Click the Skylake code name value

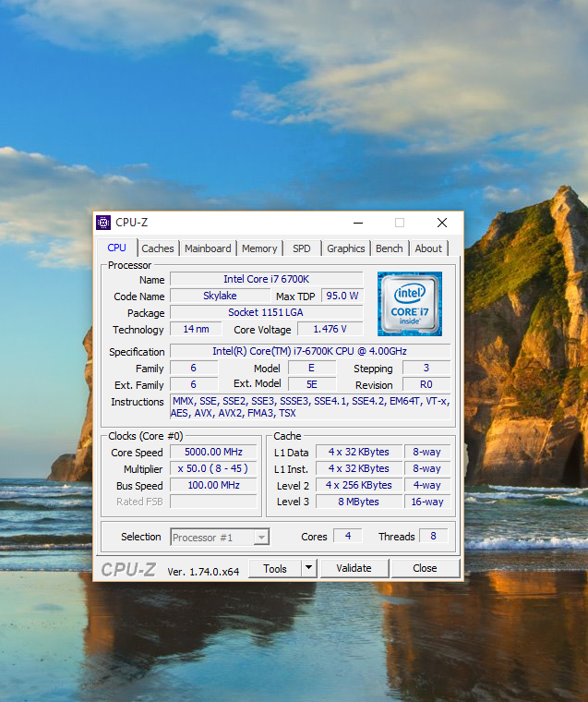[x=221, y=296]
